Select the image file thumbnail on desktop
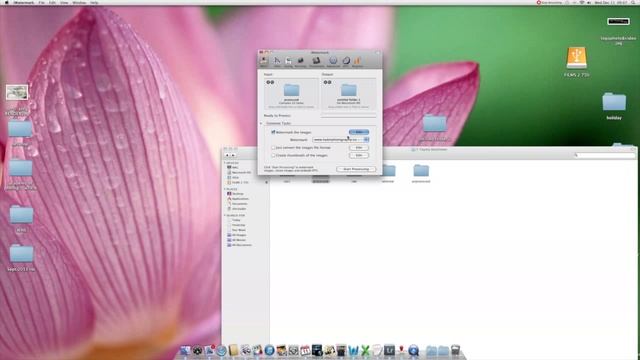The image size is (640, 360). click(17, 92)
